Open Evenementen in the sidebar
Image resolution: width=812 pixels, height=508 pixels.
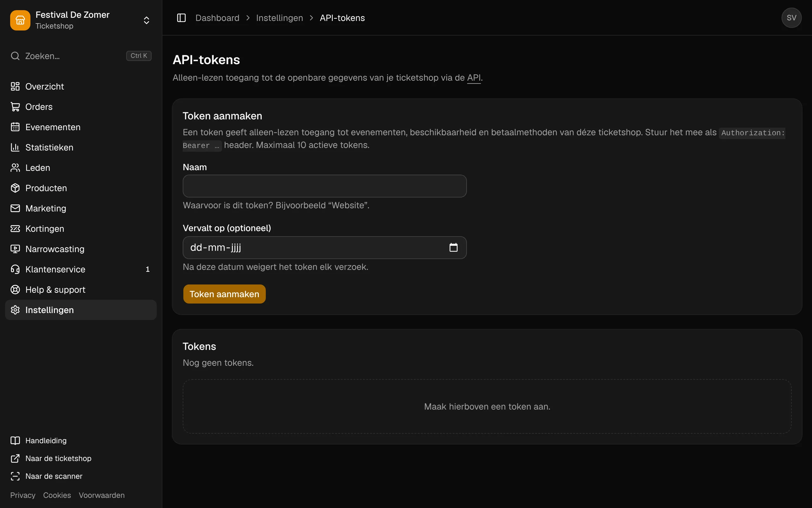[x=81, y=127]
